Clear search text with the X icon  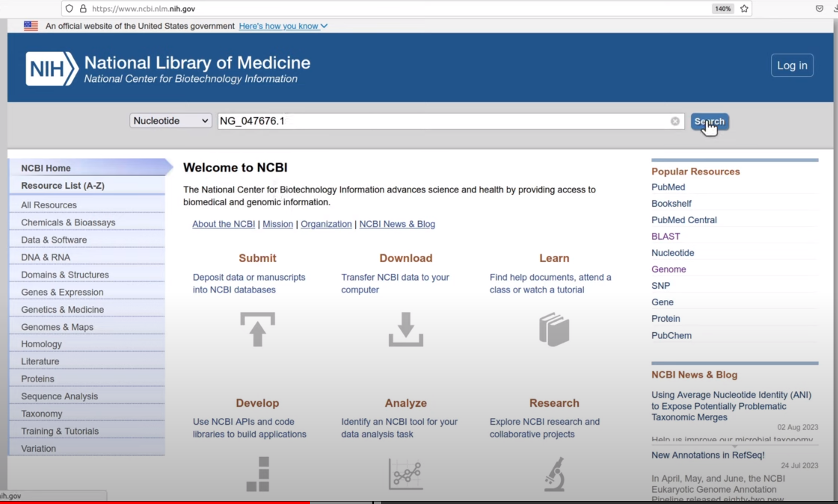tap(675, 121)
